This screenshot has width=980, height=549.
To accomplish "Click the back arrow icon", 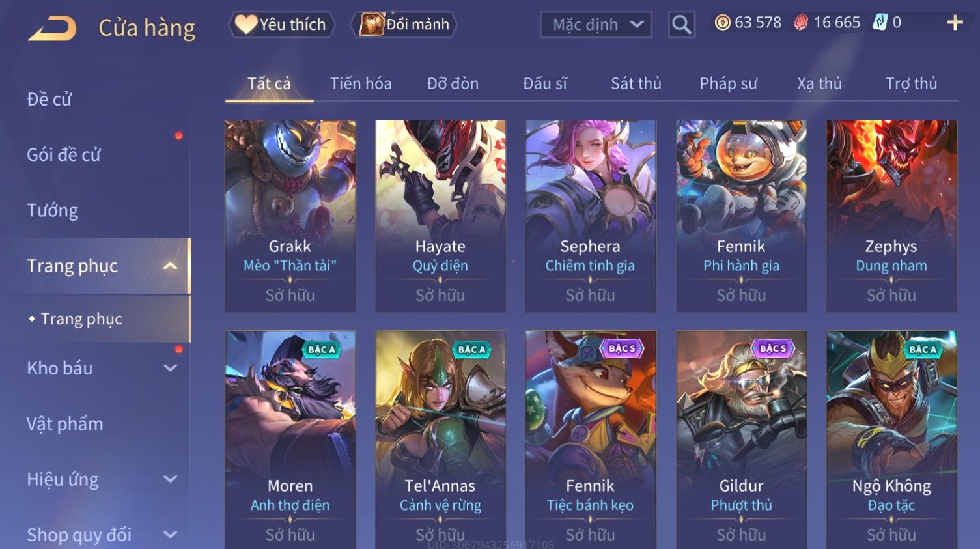I will tap(52, 28).
